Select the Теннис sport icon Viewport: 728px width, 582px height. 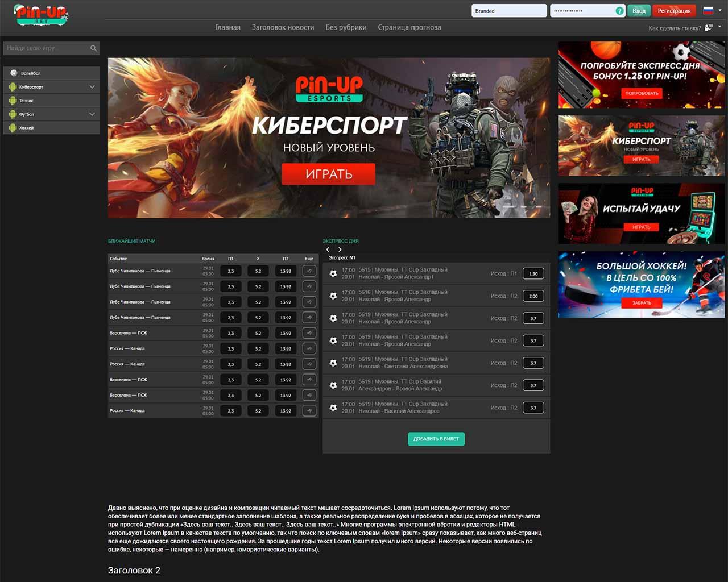(x=13, y=100)
